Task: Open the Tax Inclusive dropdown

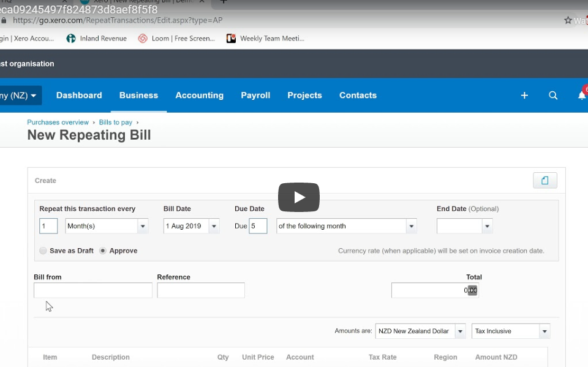Action: [544, 331]
